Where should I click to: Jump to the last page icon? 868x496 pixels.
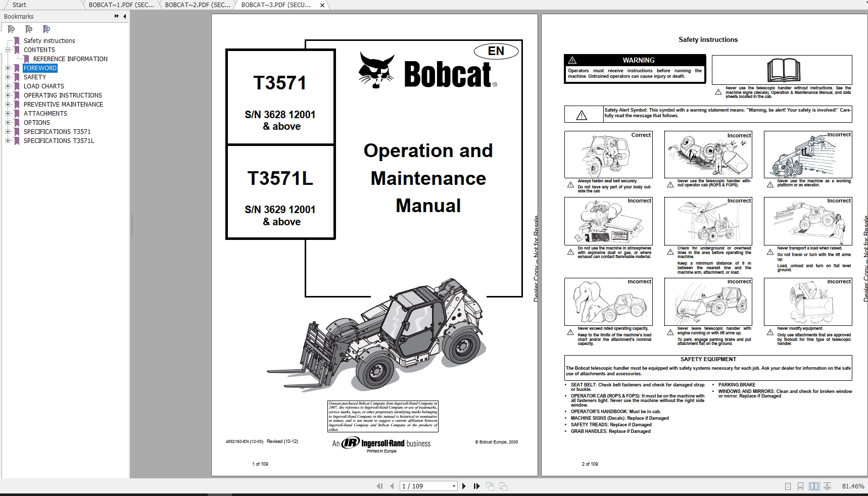[476, 486]
